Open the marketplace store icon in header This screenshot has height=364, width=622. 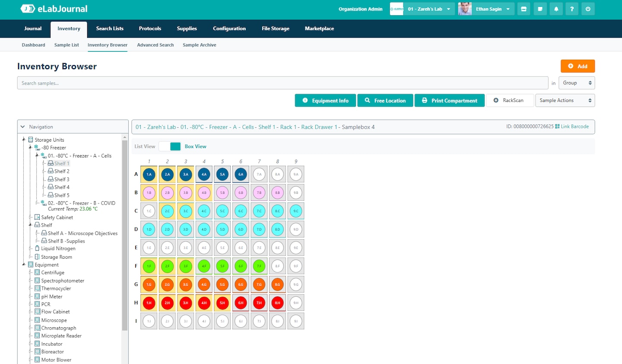(x=524, y=9)
